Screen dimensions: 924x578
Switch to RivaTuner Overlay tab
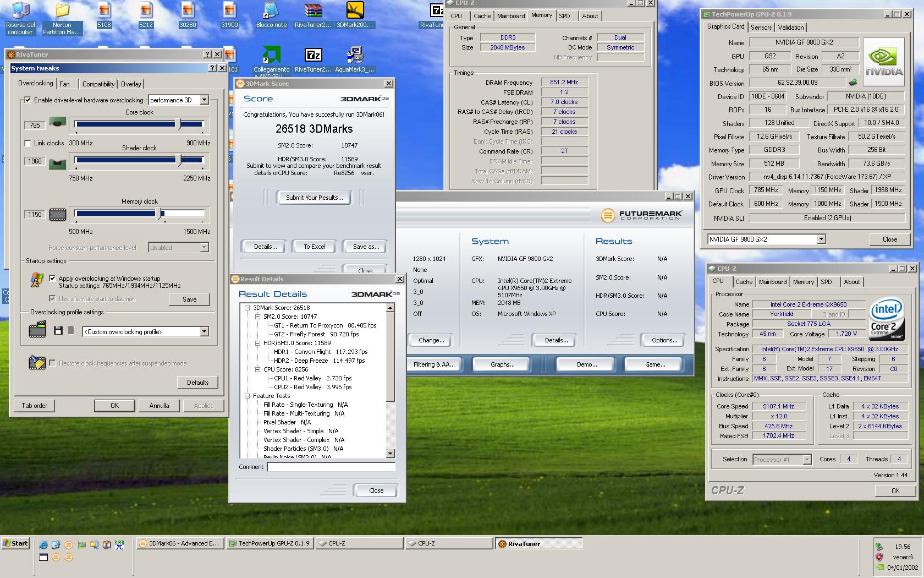[x=131, y=84]
